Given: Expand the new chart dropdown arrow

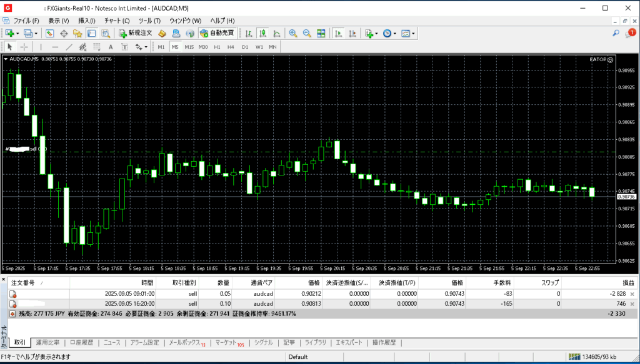Looking at the screenshot, I should [17, 33].
